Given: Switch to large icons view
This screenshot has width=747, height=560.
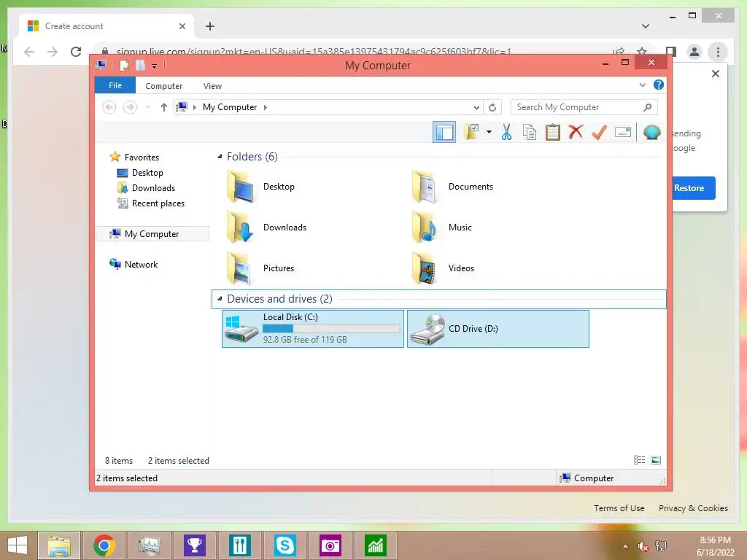Looking at the screenshot, I should pyautogui.click(x=656, y=460).
